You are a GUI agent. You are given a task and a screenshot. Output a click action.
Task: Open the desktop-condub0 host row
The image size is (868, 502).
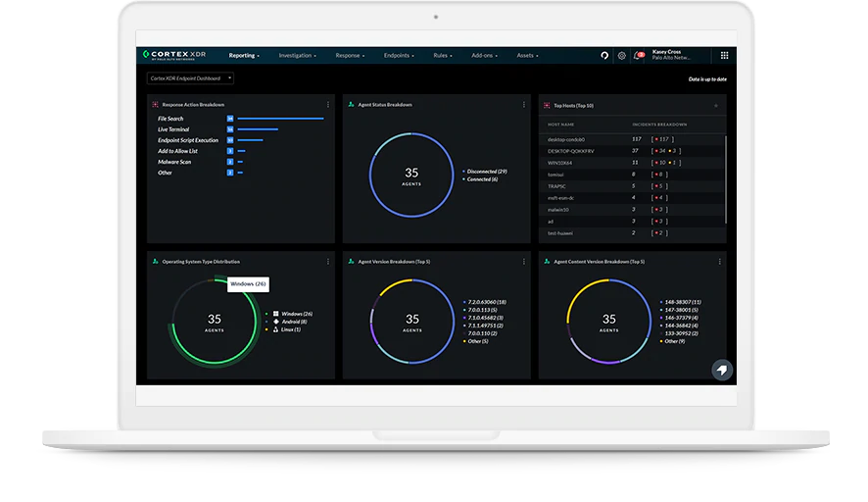click(632, 139)
